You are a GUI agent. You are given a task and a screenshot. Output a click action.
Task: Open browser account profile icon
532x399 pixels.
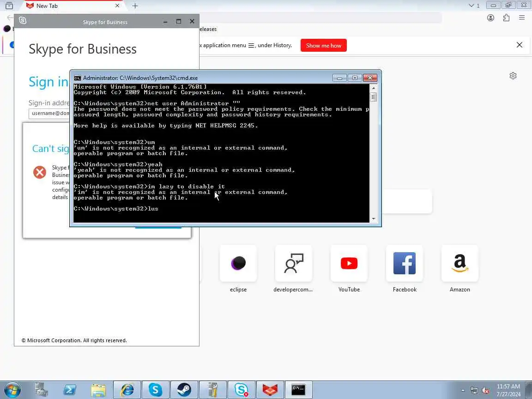click(490, 18)
